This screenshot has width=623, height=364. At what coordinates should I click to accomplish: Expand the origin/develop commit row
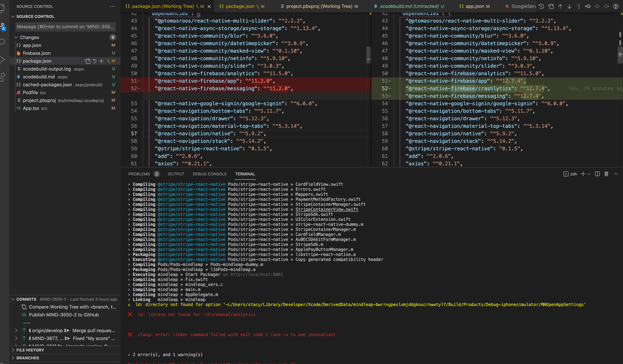[16, 330]
